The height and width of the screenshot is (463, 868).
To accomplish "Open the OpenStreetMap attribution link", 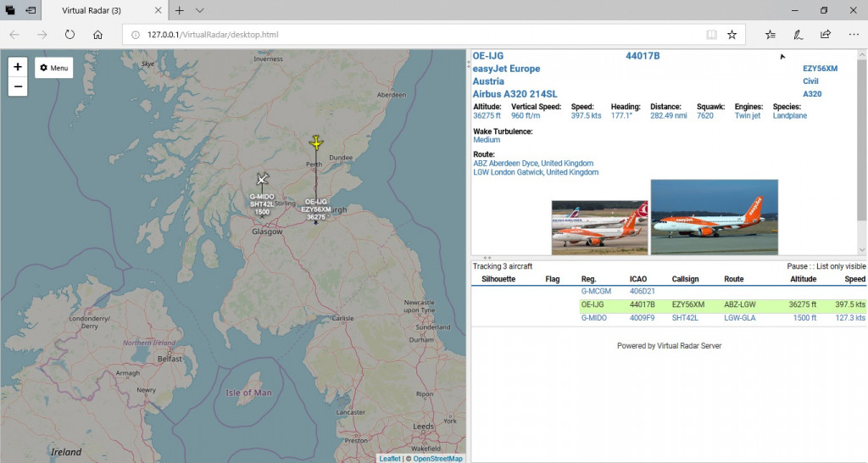I will point(438,459).
